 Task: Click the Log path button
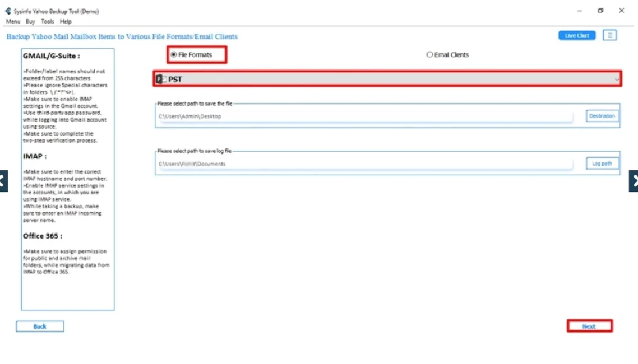point(602,164)
